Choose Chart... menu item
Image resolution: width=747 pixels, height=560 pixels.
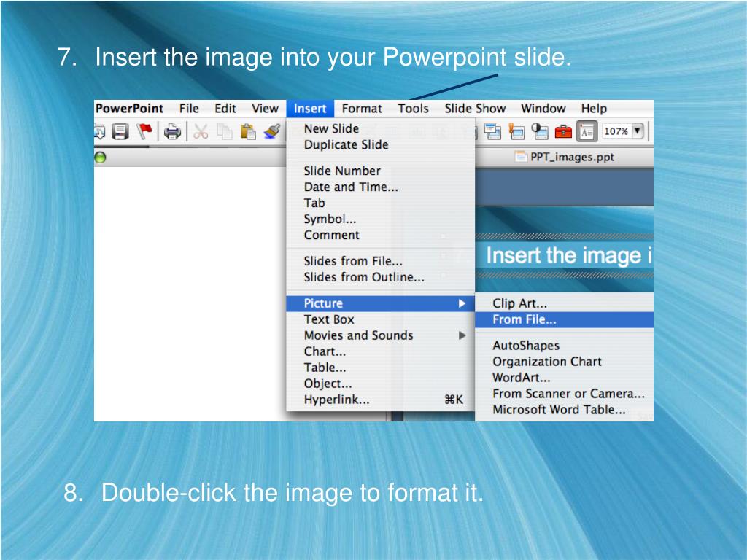click(381, 351)
